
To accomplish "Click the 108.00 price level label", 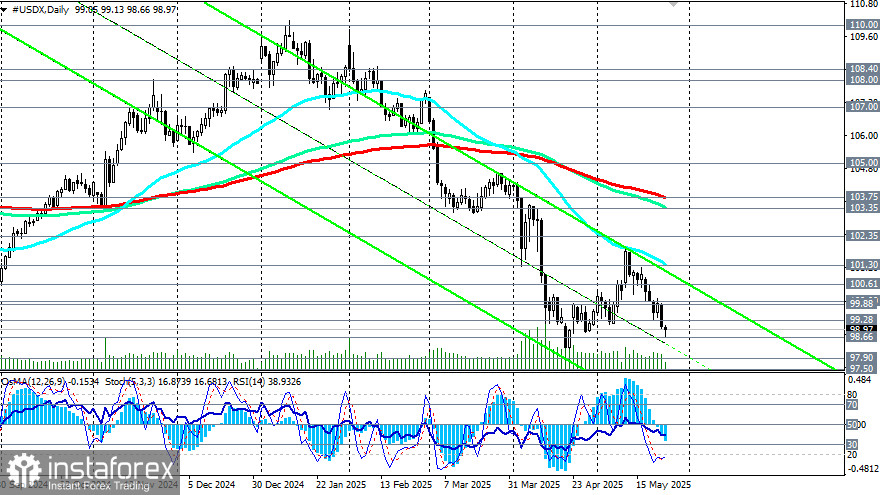I will [863, 80].
